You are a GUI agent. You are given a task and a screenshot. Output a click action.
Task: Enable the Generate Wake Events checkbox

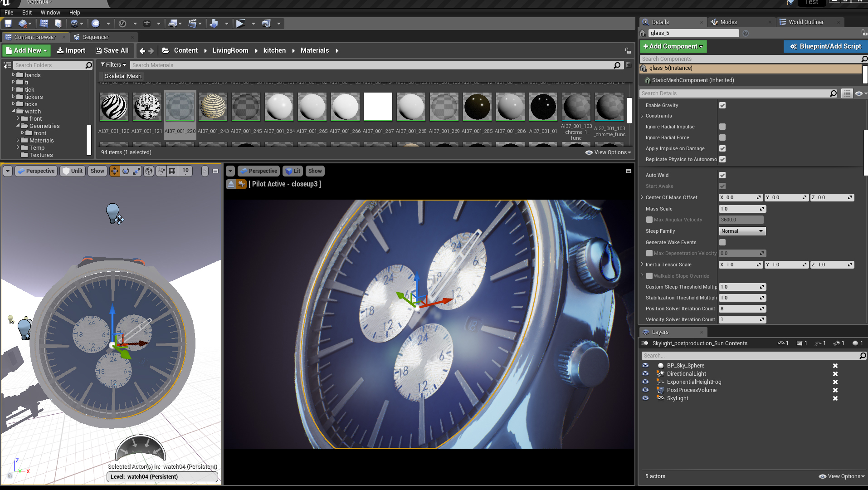point(722,242)
